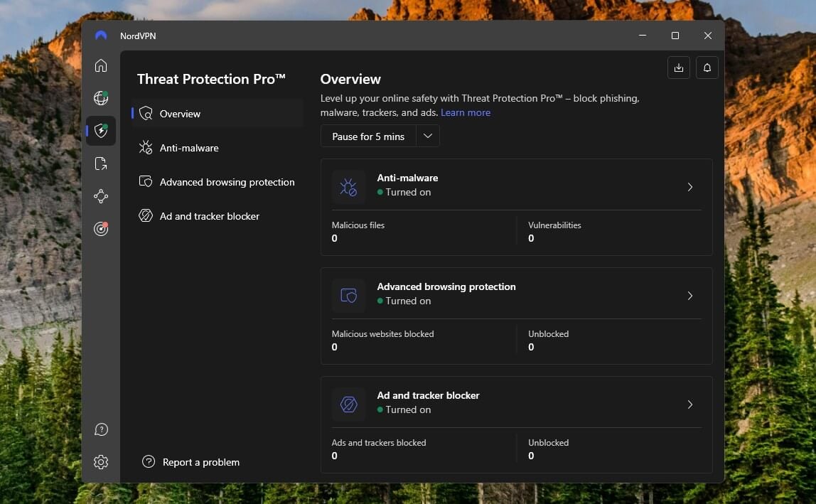Click the download updates icon button
The image size is (816, 504).
pos(679,68)
